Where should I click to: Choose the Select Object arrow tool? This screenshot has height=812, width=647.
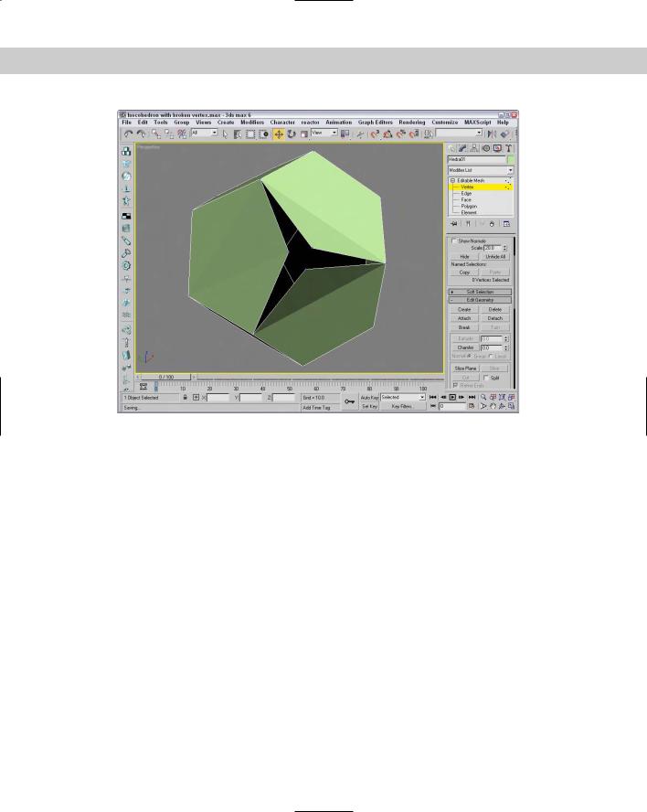point(225,134)
